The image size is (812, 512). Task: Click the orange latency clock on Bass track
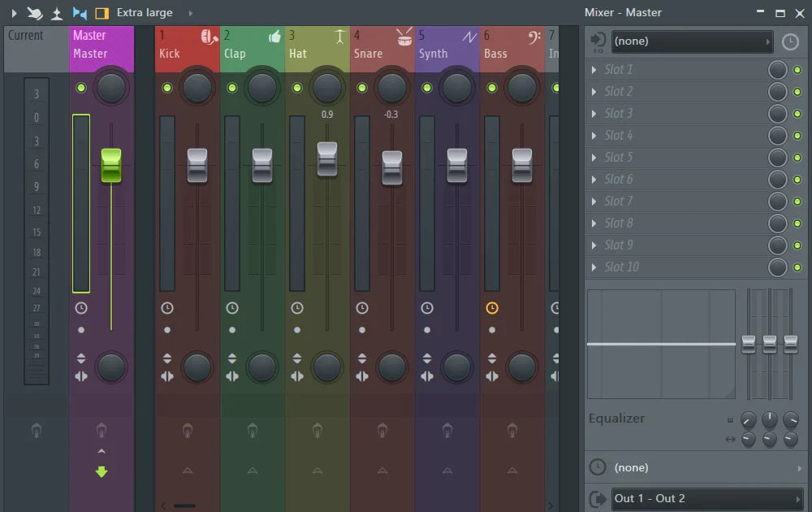pos(491,308)
